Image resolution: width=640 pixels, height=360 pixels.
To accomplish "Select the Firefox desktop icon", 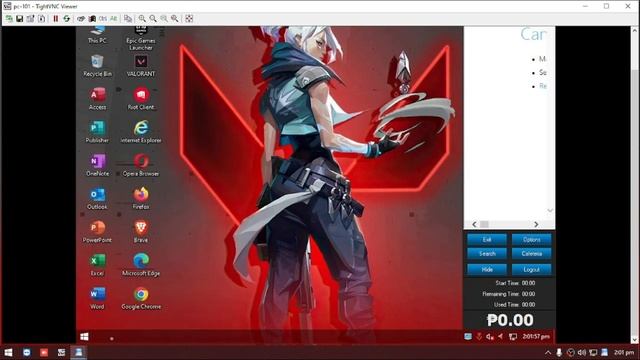I will pyautogui.click(x=141, y=199).
